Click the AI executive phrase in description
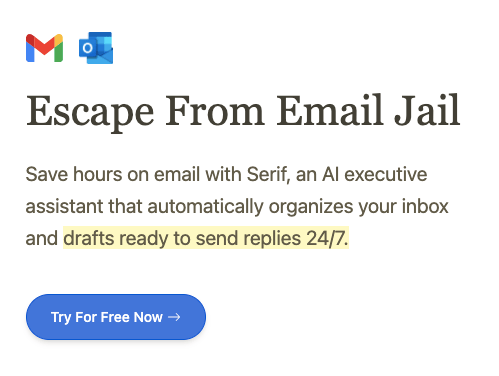The height and width of the screenshot is (376, 499). pos(374,174)
